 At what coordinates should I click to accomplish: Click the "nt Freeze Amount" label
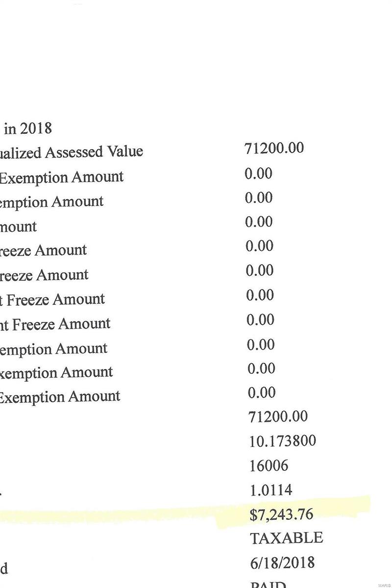coord(55,323)
